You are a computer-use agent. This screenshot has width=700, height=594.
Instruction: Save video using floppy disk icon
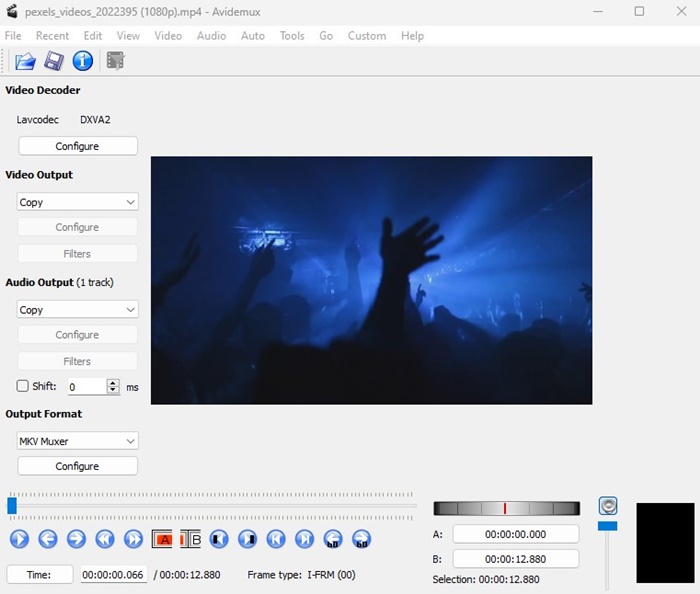(54, 61)
